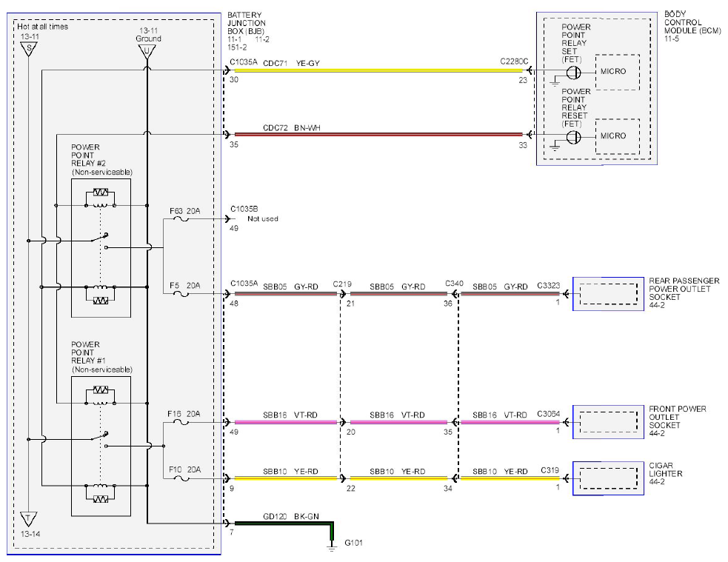Click the F5 20A fuse symbol
The width and height of the screenshot is (728, 562).
(181, 293)
